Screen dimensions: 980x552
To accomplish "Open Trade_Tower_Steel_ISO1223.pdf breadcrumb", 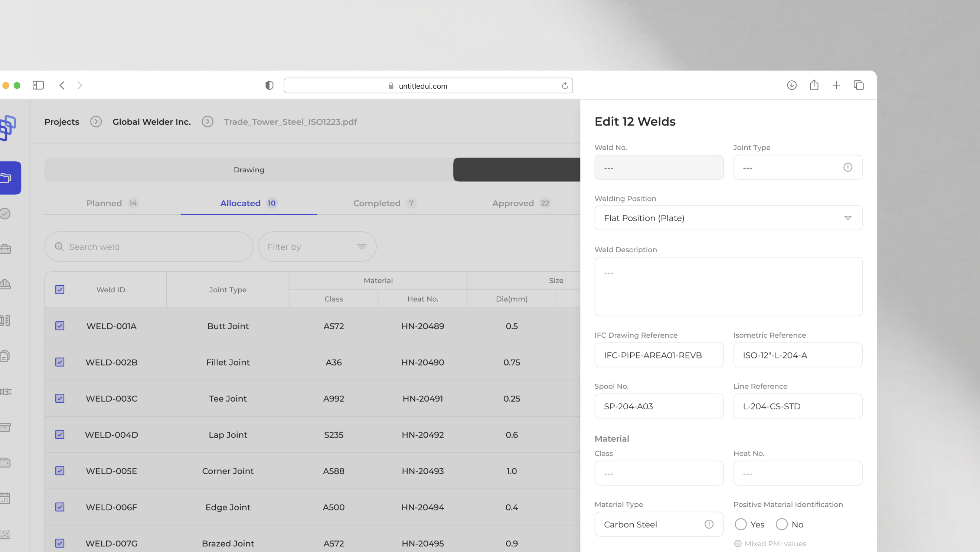I will pos(290,122).
